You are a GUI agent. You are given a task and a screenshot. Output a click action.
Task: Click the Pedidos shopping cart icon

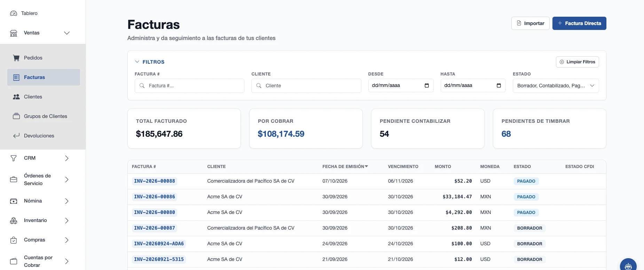coord(16,58)
